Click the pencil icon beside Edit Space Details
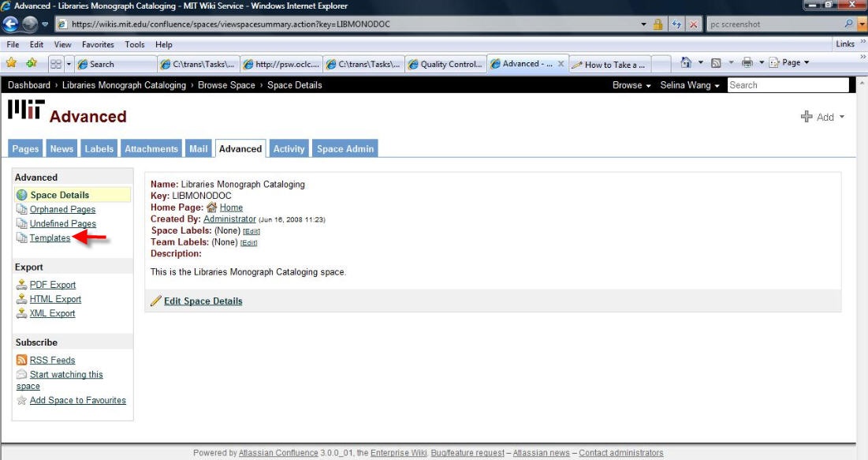 [x=155, y=301]
